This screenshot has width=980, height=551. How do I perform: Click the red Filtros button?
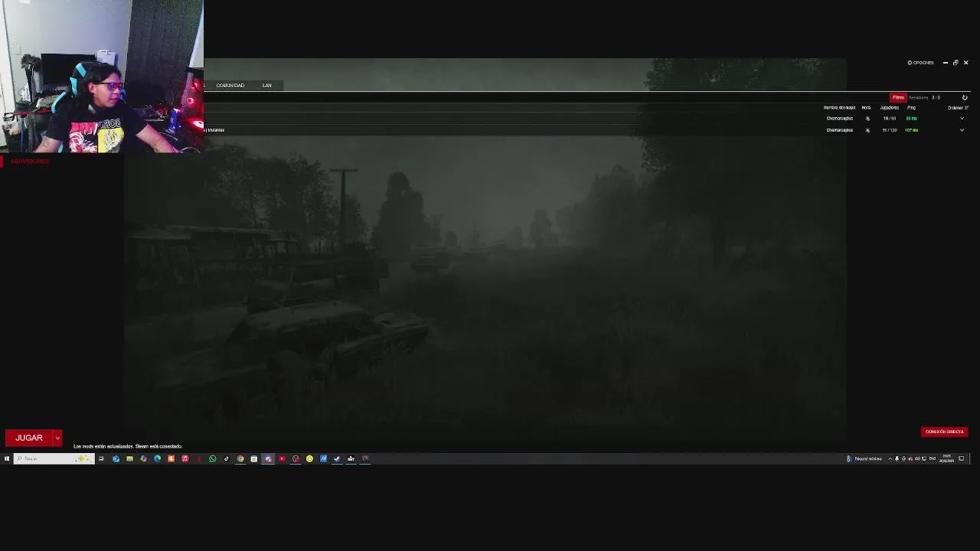[898, 97]
